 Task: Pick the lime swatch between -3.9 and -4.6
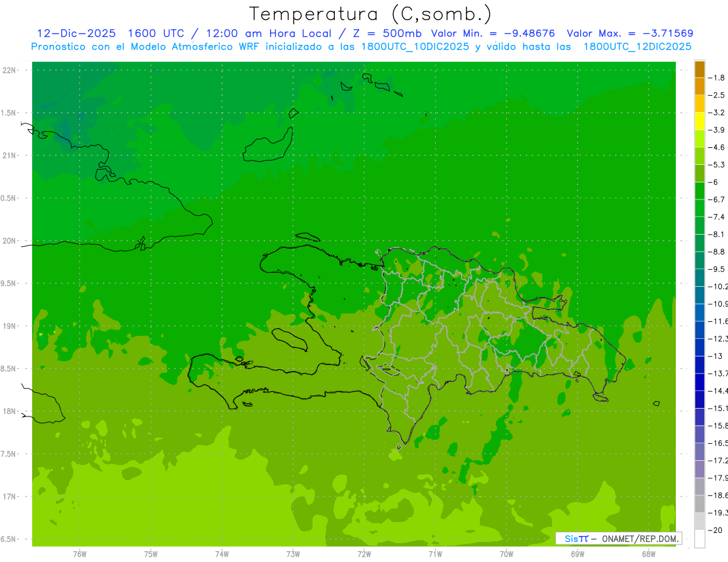coord(699,139)
